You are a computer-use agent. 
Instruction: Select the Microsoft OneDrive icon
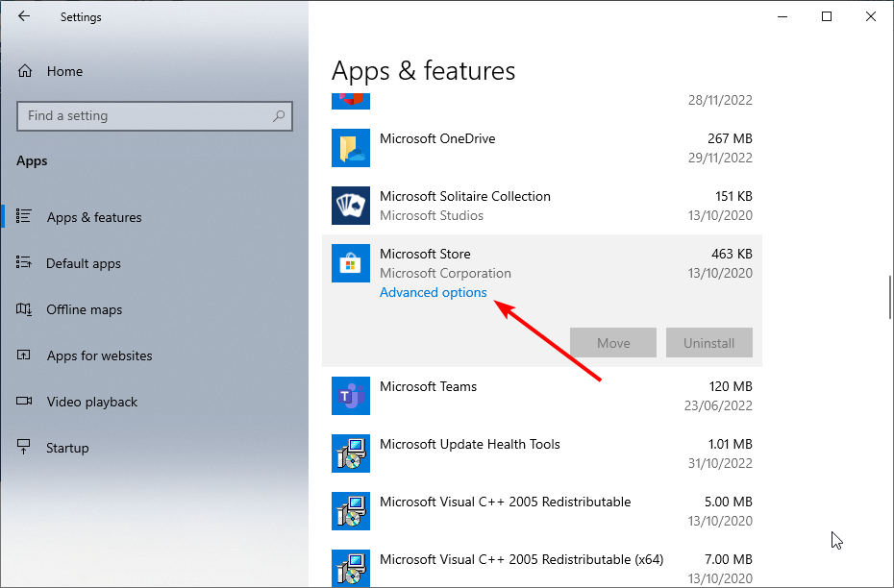pyautogui.click(x=351, y=148)
